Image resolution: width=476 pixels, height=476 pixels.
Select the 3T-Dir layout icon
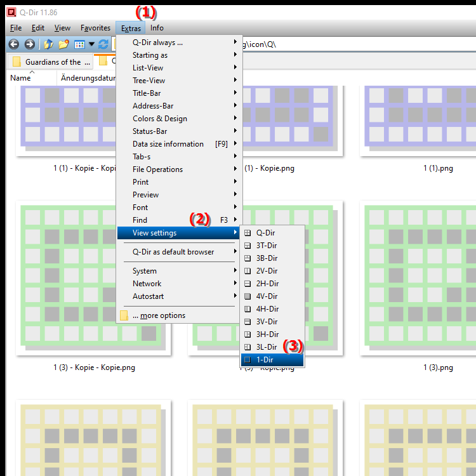[x=248, y=246]
